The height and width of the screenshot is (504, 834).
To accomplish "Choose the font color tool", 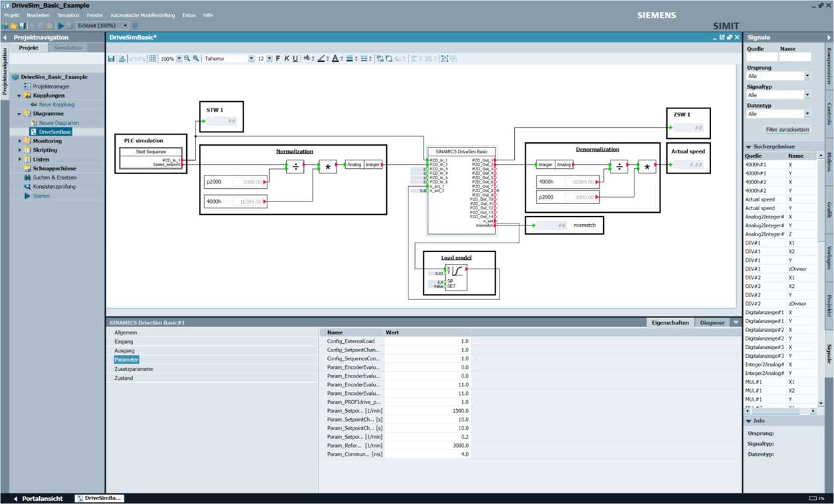I will coord(335,59).
